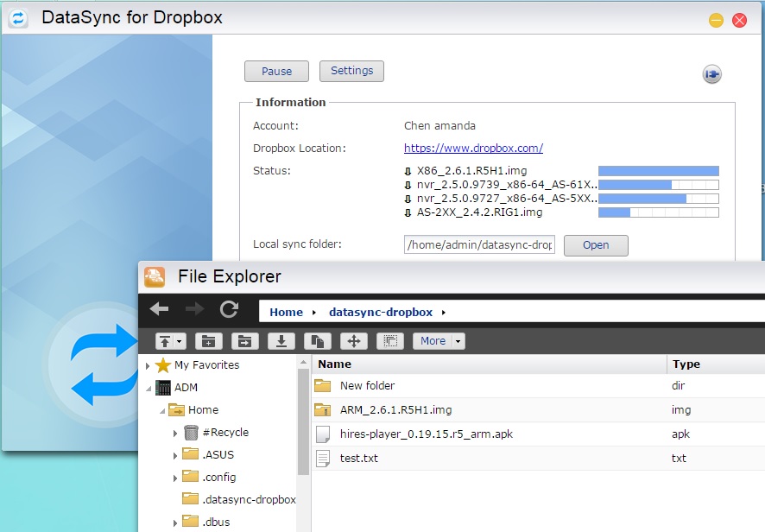
Task: Click the Move toolbar icon
Action: coord(354,340)
